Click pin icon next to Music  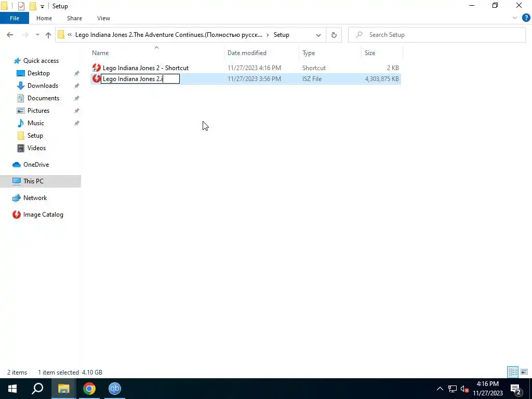(77, 123)
